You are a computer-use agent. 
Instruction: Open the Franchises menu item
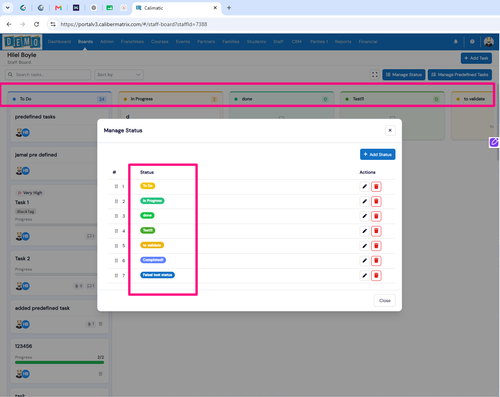point(132,42)
